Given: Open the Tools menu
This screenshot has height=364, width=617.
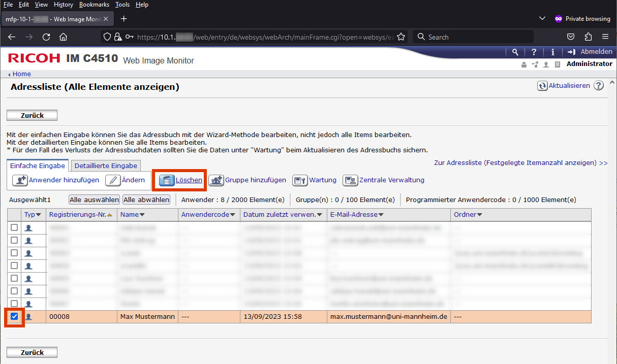Looking at the screenshot, I should point(122,5).
